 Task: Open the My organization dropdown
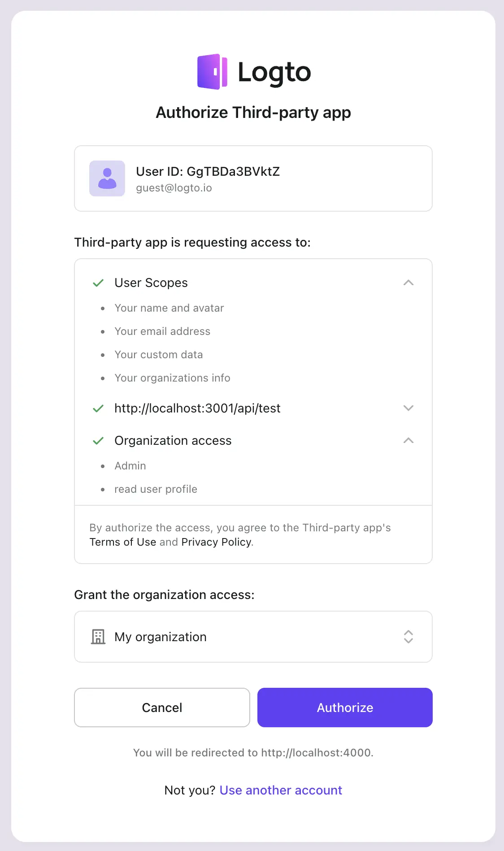(253, 637)
